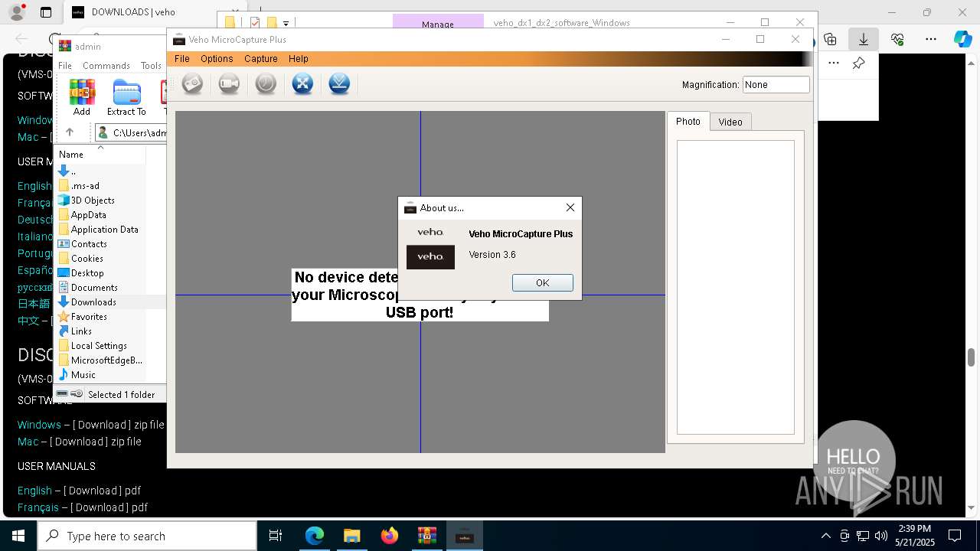Viewport: 980px width, 551px height.
Task: Click the photo capture camera icon
Action: (x=192, y=83)
